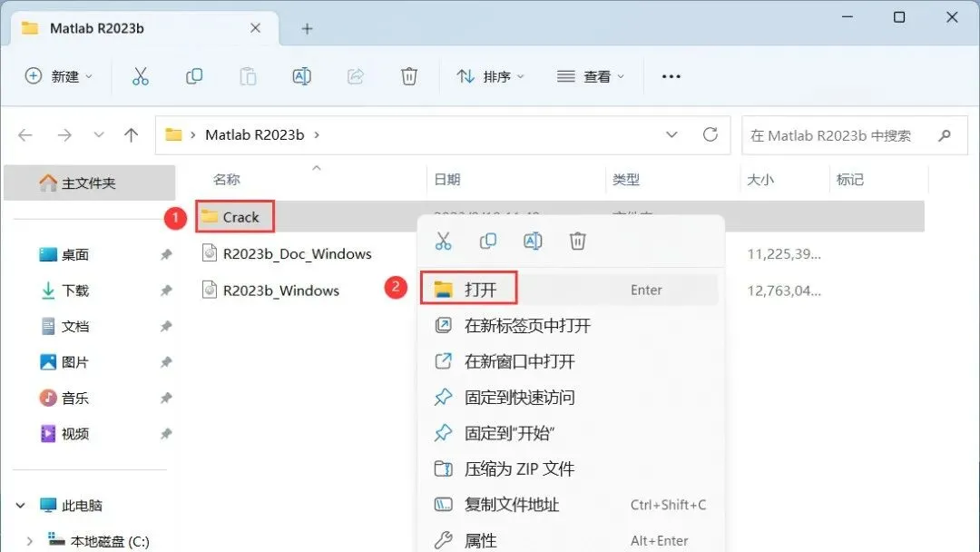Choose 固定到快速访问
This screenshot has width=980, height=552.
tap(569, 398)
